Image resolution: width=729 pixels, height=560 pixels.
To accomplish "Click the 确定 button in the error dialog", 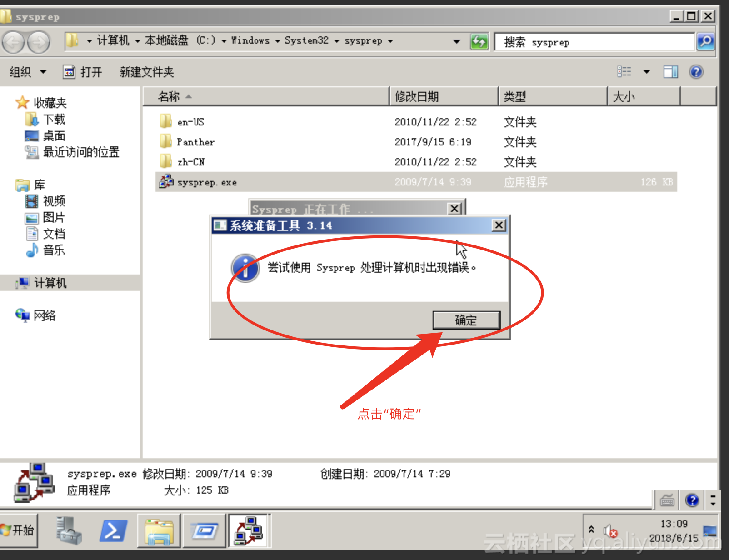I will (x=466, y=320).
